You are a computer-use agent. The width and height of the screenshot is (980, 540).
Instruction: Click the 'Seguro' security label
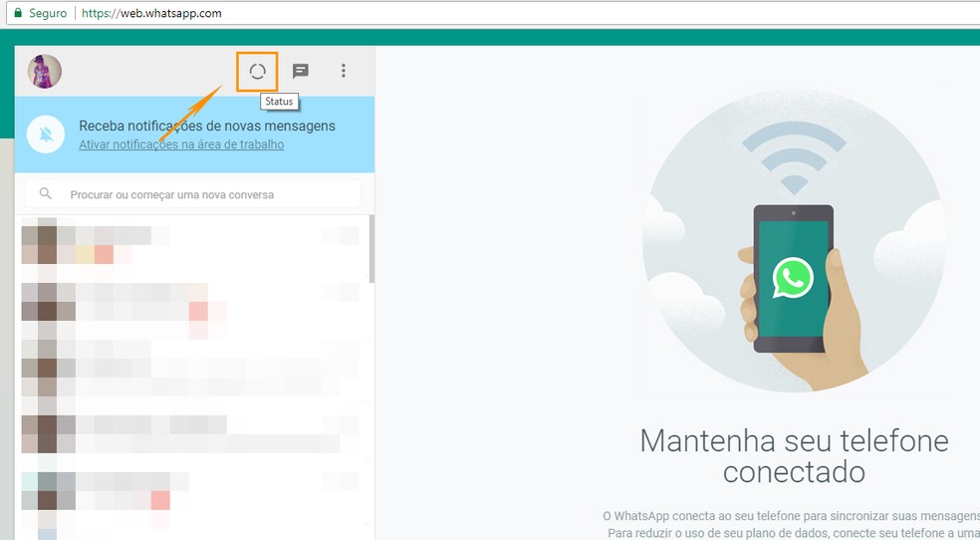click(48, 13)
